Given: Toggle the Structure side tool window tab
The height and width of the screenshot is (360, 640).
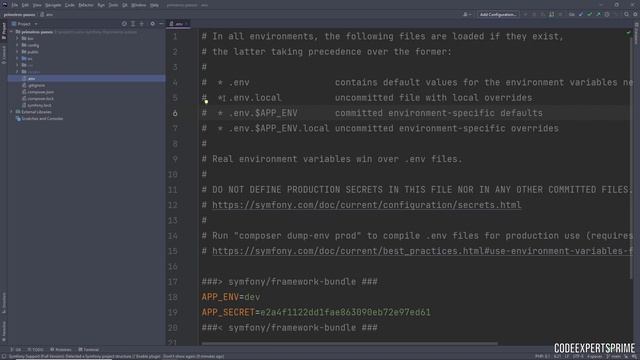Looking at the screenshot, I should (x=4, y=302).
